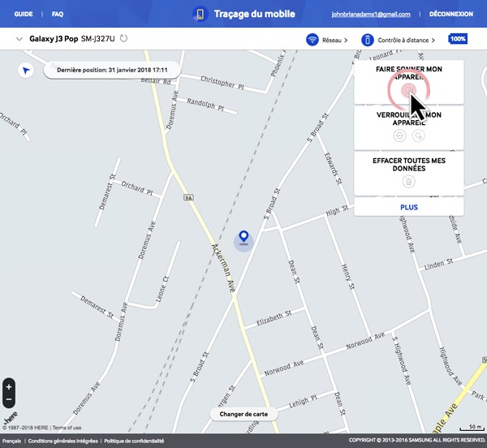Open the FAQ link

pos(58,14)
